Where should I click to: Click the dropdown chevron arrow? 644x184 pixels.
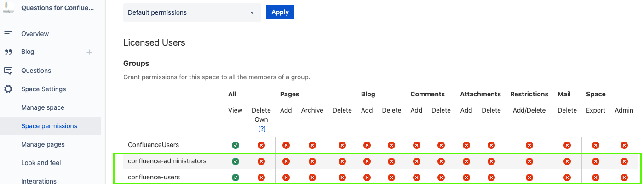click(252, 12)
